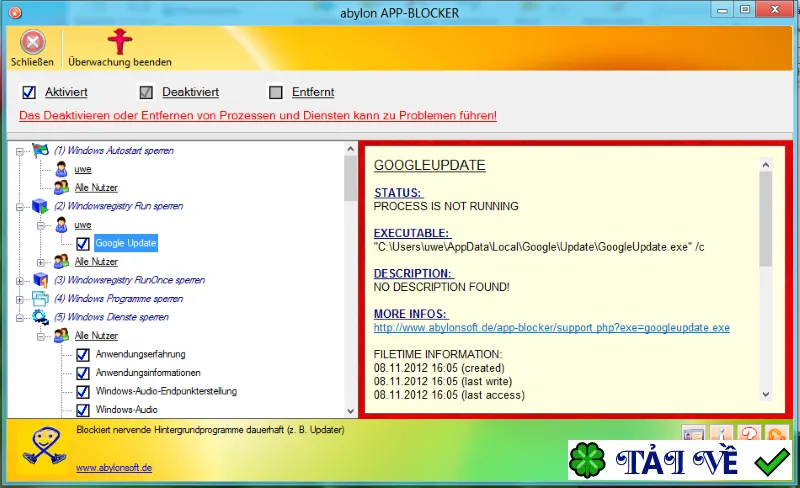Click the Überwachung beenden red figure icon

click(120, 41)
